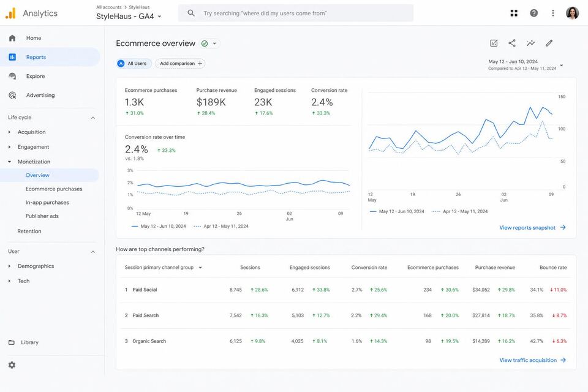Click View reports snapshot link
The height and width of the screenshot is (392, 588).
(x=532, y=228)
